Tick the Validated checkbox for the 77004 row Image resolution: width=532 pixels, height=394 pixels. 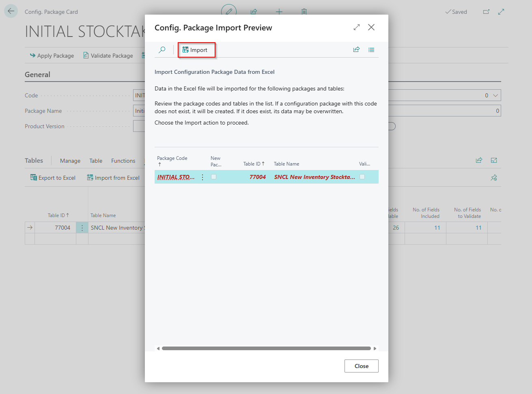click(362, 177)
